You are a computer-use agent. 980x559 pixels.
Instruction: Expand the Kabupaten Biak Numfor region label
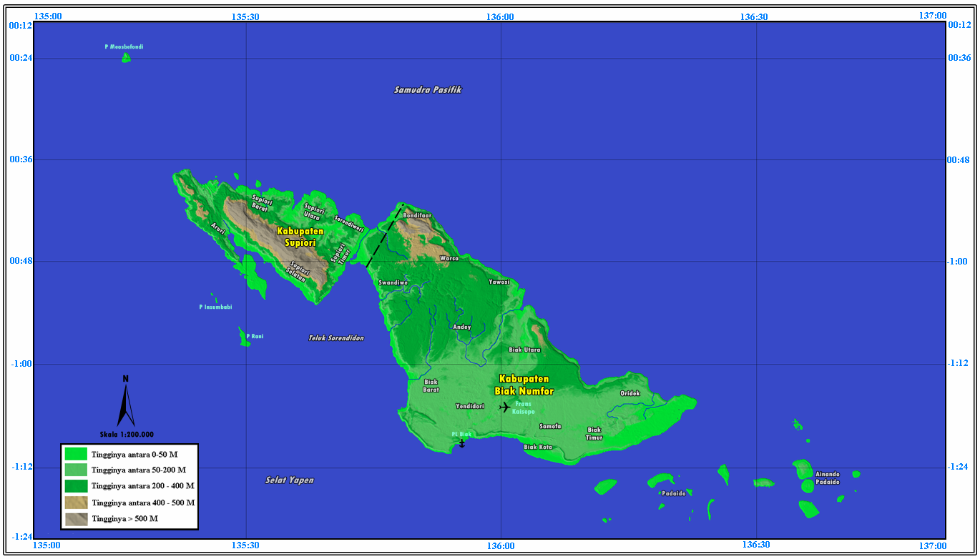[x=524, y=385]
